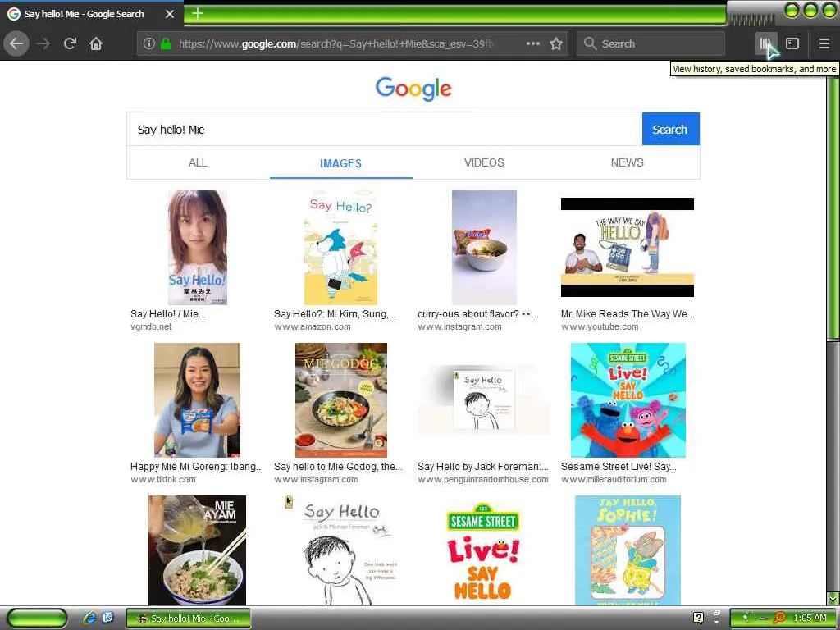Open the Say Hello, Sophie! book thumbnail
Image resolution: width=840 pixels, height=630 pixels.
[x=628, y=550]
